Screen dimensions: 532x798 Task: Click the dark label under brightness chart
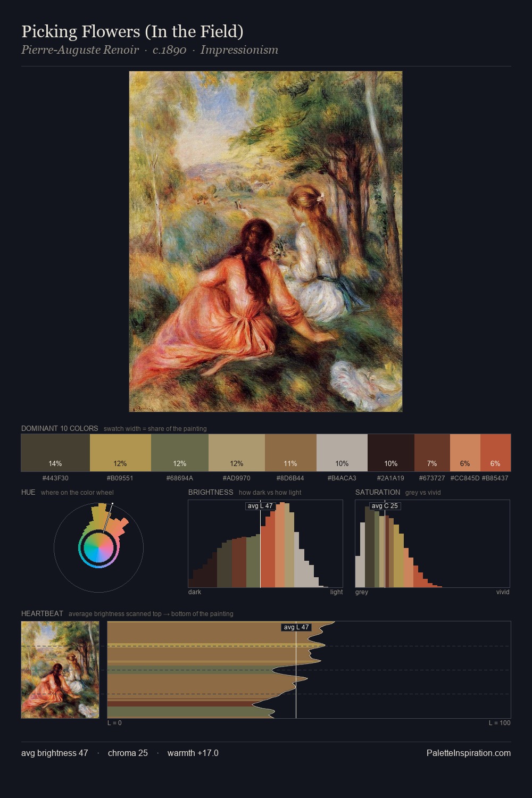195,592
